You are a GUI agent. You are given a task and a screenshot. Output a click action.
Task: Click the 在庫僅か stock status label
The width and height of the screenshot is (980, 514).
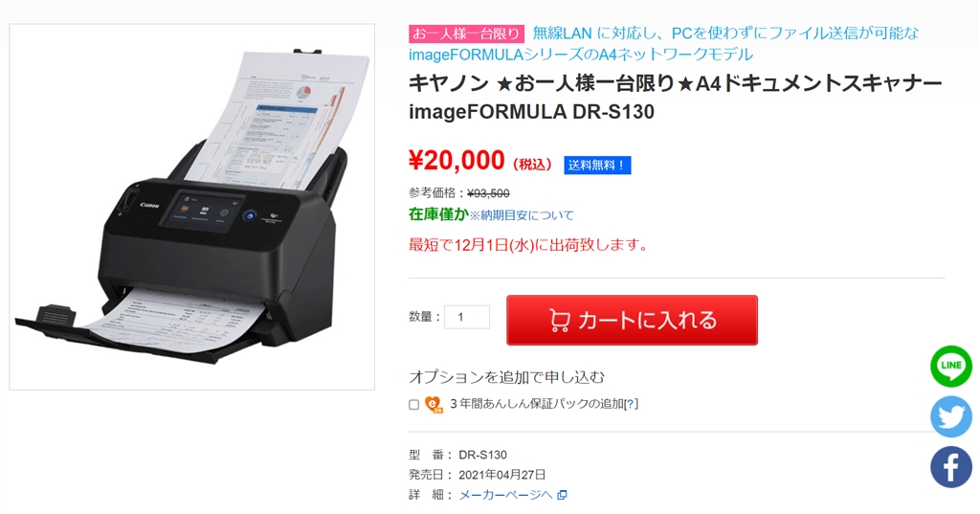pos(438,214)
